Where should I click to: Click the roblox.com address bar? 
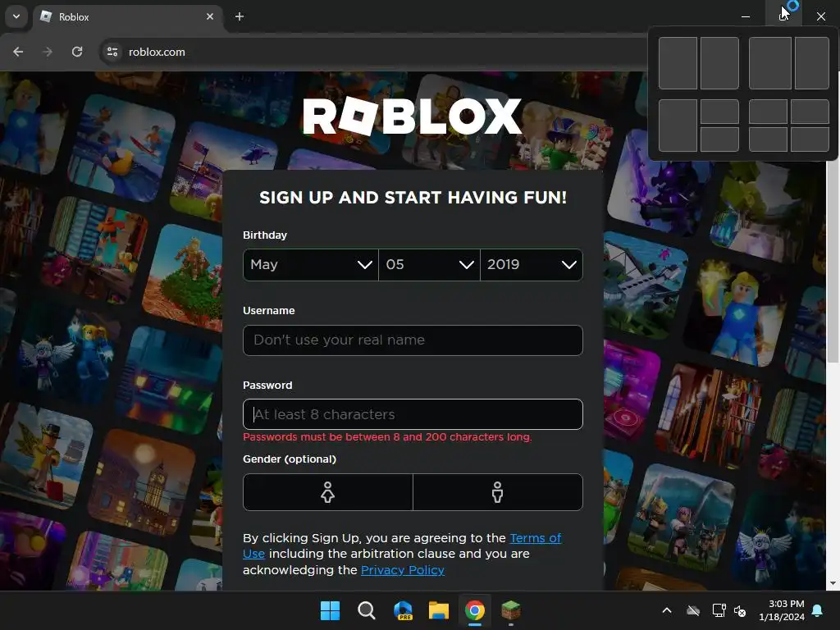tap(375, 52)
